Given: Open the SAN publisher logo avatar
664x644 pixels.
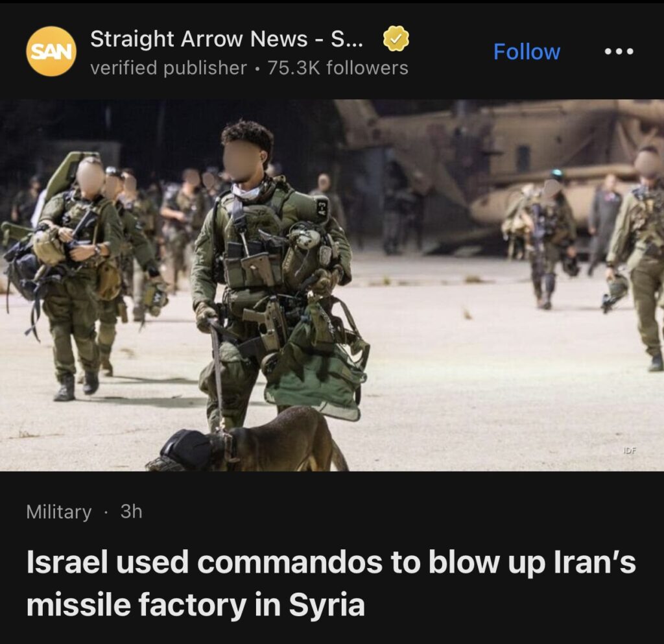Looking at the screenshot, I should click(51, 51).
